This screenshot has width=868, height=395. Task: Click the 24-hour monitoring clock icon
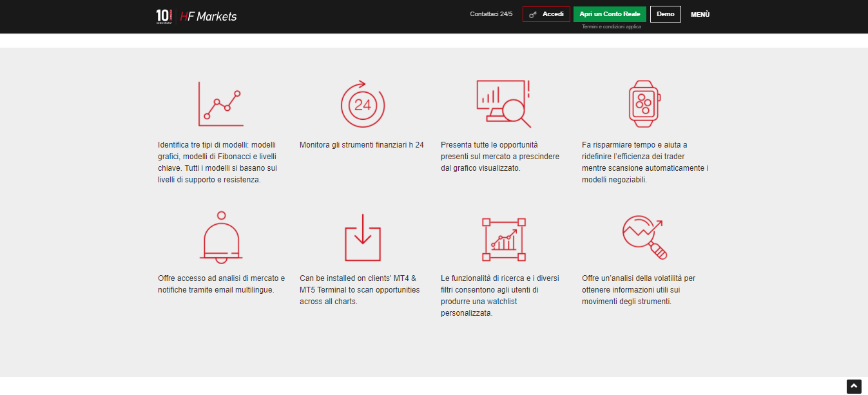pyautogui.click(x=363, y=104)
